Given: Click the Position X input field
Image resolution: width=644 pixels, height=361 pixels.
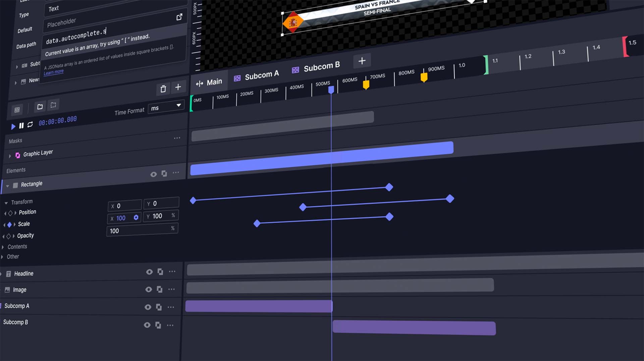Looking at the screenshot, I should 125,206.
